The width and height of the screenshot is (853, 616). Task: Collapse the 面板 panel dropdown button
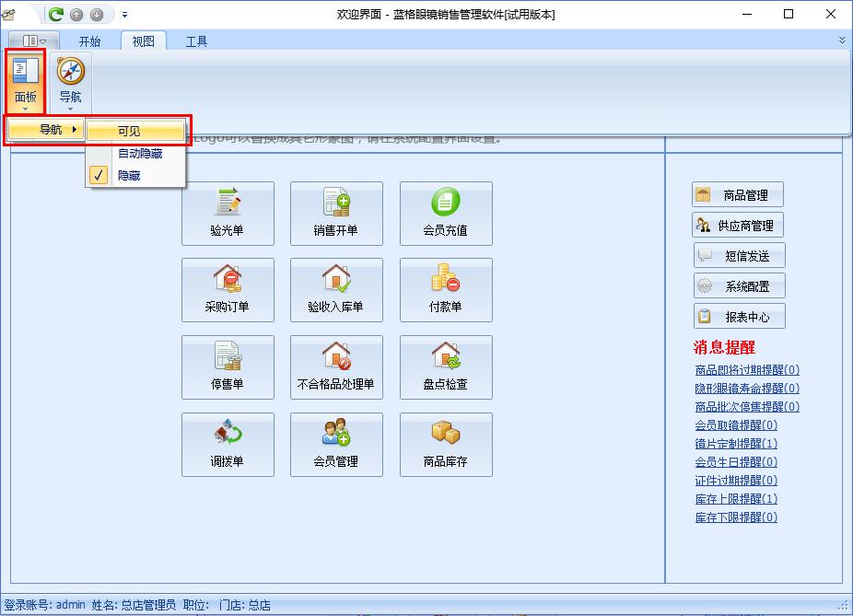(25, 82)
